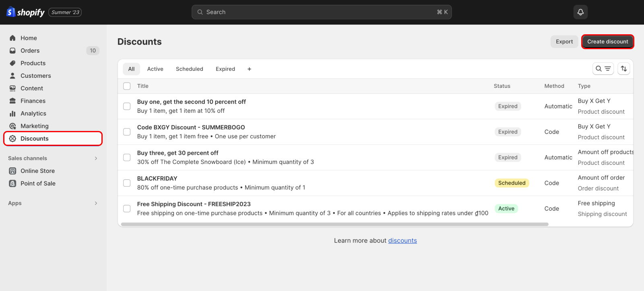This screenshot has height=291, width=644.
Task: Open the sort discounts button
Action: pyautogui.click(x=623, y=69)
